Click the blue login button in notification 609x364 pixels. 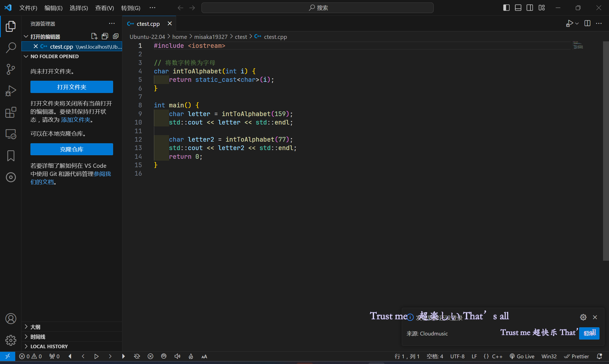(x=589, y=333)
